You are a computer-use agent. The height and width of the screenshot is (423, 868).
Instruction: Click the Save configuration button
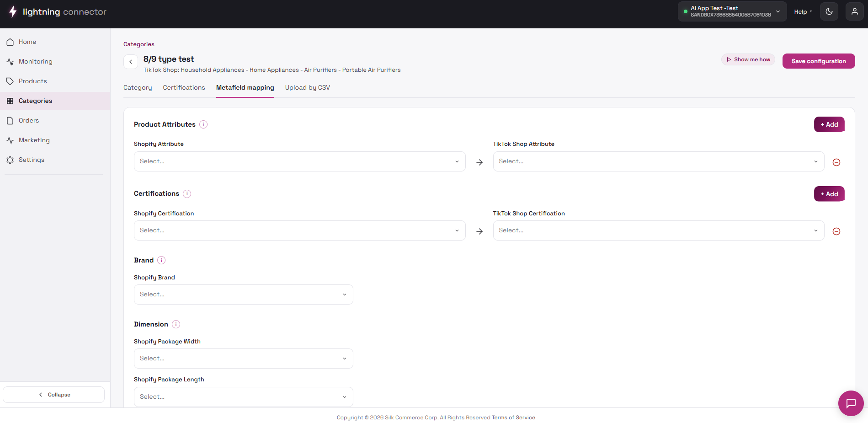(819, 61)
